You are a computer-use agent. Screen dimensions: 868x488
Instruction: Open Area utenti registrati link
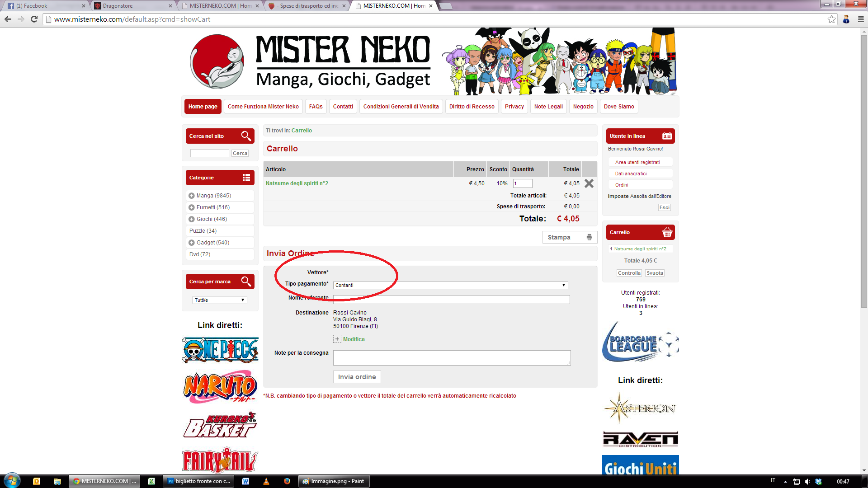click(x=637, y=162)
